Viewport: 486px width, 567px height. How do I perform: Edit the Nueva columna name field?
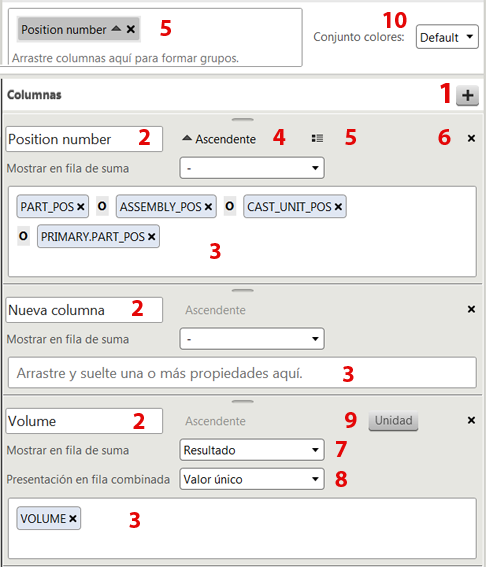click(84, 310)
